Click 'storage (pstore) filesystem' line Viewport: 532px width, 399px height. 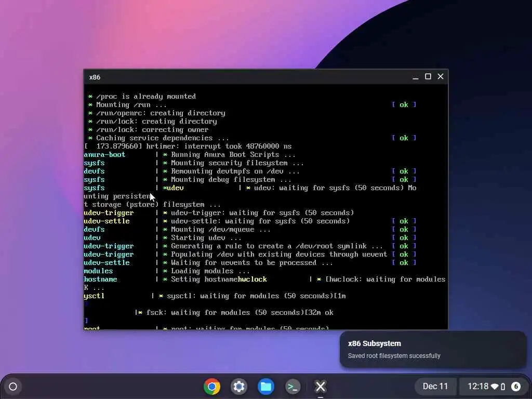152,205
